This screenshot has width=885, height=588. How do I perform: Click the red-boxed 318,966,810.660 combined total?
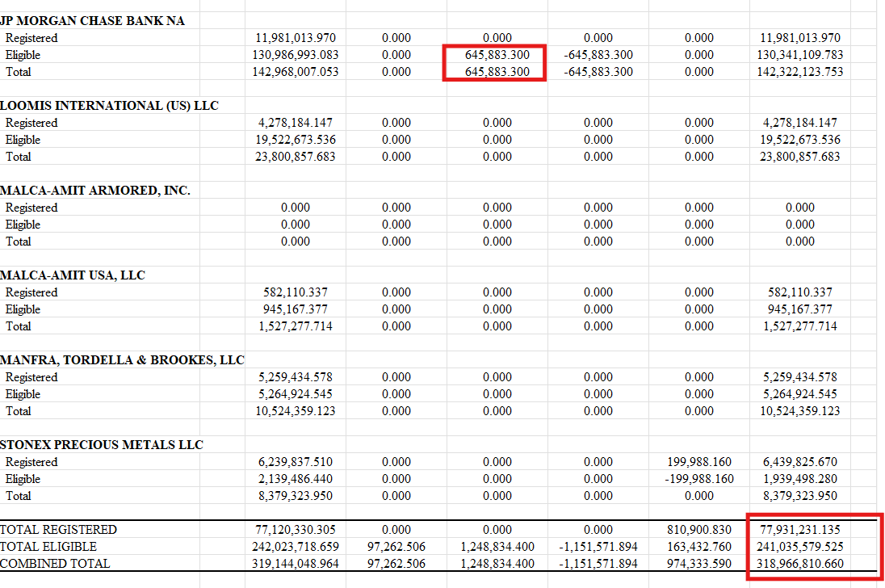pos(800,563)
